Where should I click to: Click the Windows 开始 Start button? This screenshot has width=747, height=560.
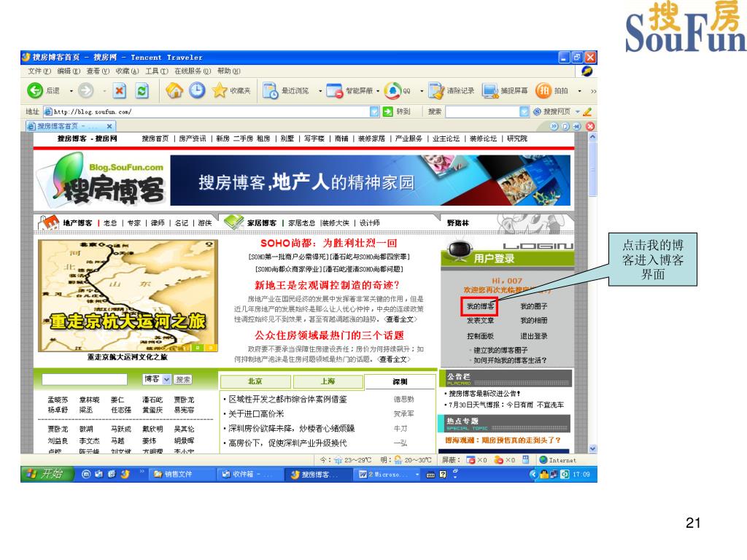click(x=47, y=474)
